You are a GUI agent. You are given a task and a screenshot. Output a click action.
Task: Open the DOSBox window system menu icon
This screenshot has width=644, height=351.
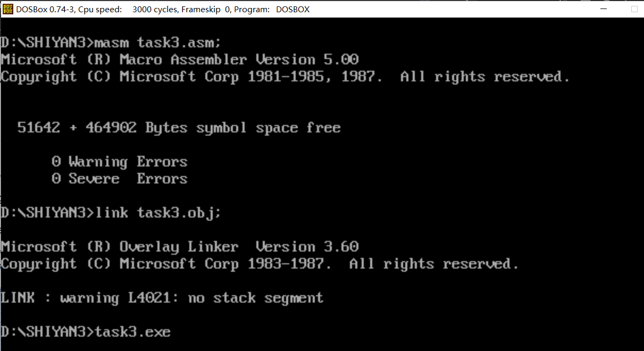click(8, 9)
